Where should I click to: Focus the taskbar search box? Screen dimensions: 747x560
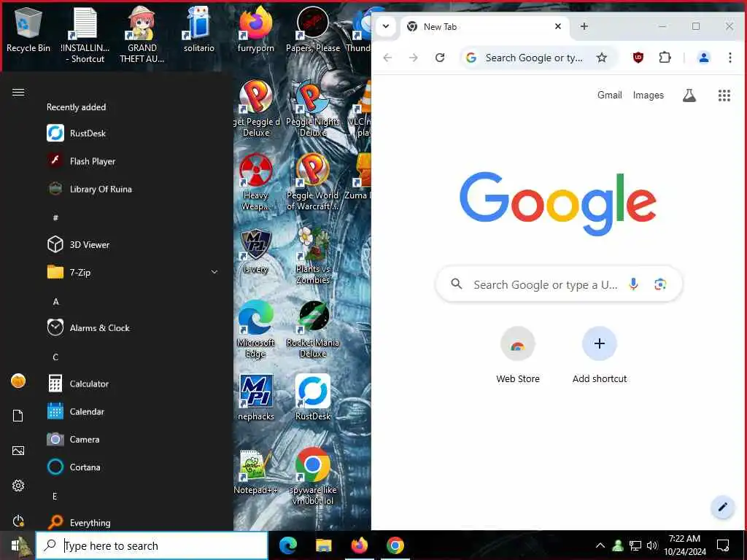pos(152,545)
